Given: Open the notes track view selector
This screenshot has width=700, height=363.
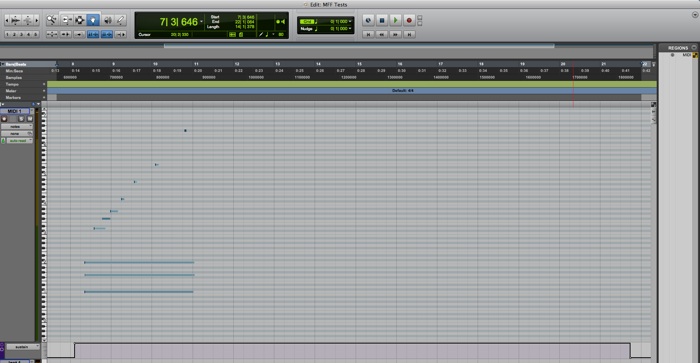Looking at the screenshot, I should tap(17, 127).
